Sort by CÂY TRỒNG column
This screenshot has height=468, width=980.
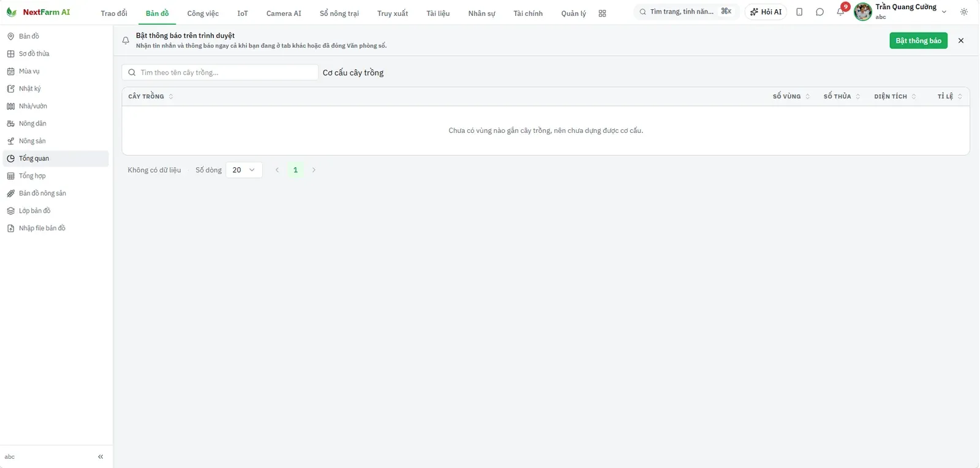click(151, 97)
